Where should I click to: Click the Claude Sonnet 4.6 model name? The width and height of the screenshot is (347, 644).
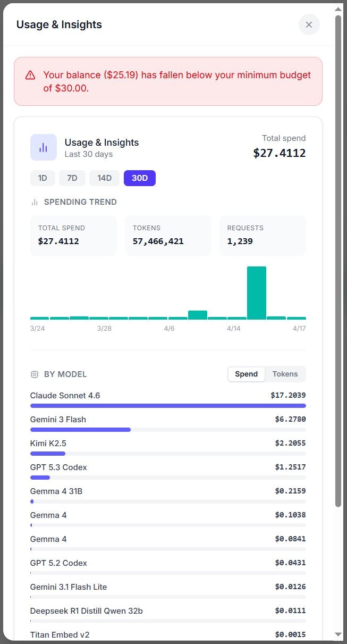[x=65, y=396]
